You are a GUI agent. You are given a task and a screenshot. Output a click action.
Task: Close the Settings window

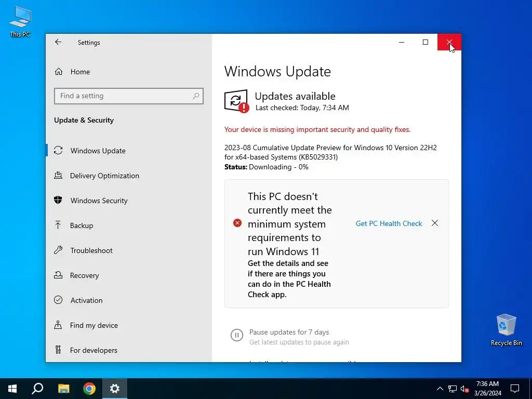coord(449,42)
